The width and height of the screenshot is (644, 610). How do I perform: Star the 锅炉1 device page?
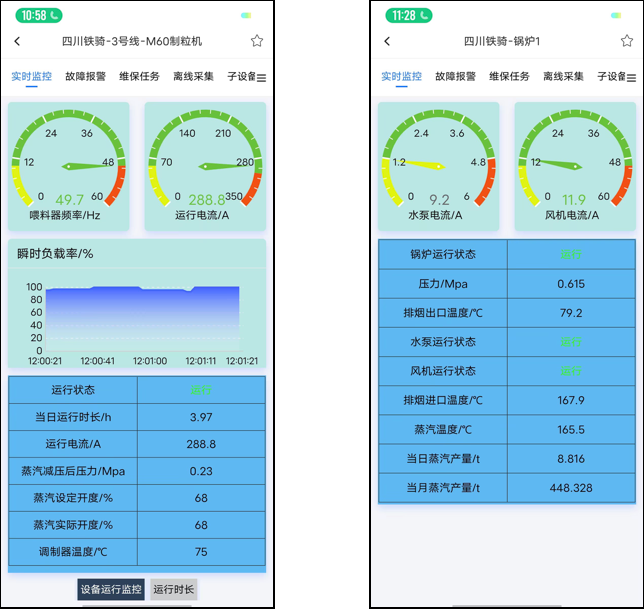tap(626, 41)
